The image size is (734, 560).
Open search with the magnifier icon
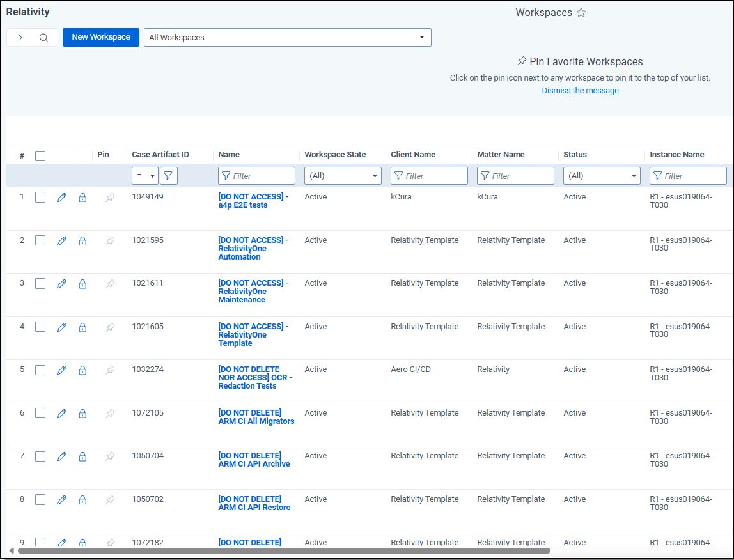coord(43,38)
